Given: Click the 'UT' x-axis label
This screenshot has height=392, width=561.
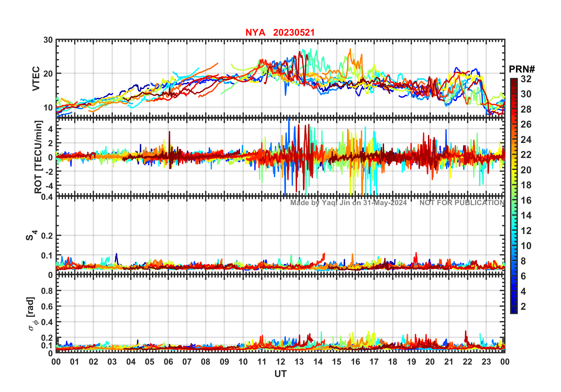Looking at the screenshot, I should click(x=280, y=374).
